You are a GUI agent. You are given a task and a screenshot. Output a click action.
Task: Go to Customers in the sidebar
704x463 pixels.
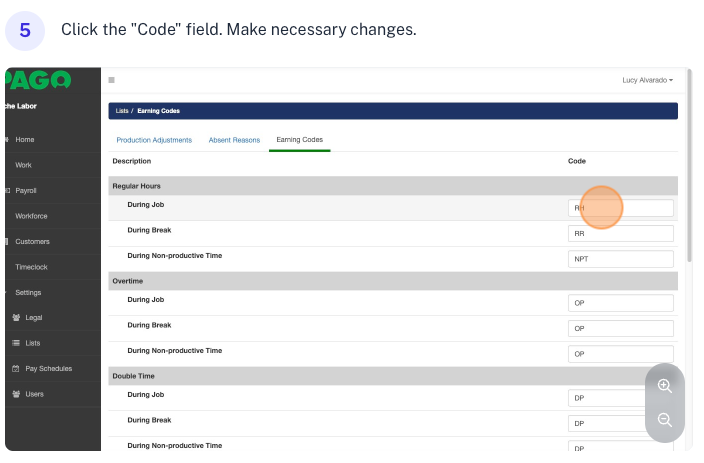tap(32, 241)
